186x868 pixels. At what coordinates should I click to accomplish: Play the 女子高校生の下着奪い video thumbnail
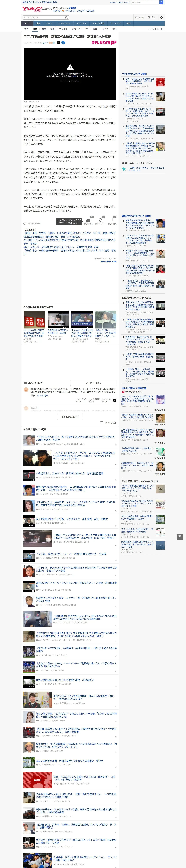click(58, 319)
